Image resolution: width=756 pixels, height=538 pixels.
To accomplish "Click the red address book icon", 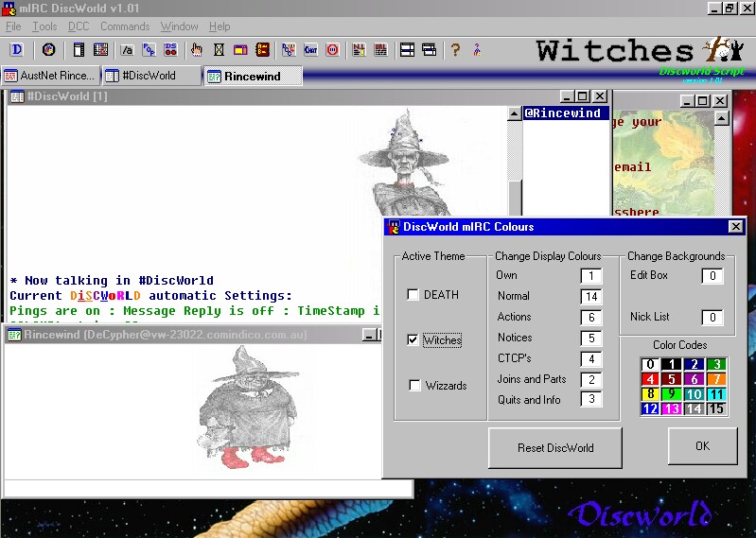I will pos(263,50).
